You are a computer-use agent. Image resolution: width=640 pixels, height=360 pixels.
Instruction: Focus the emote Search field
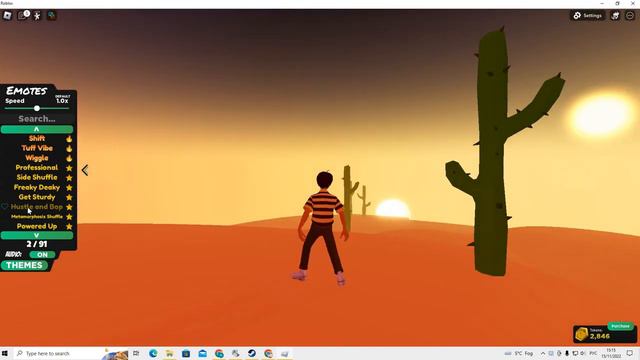click(x=37, y=119)
